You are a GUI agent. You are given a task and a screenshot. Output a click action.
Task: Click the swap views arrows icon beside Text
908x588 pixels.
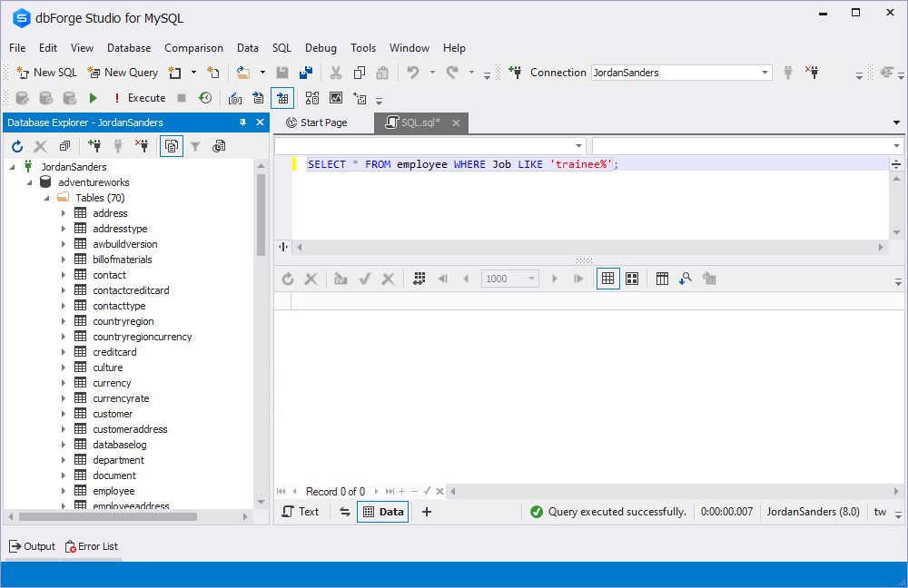pyautogui.click(x=344, y=512)
